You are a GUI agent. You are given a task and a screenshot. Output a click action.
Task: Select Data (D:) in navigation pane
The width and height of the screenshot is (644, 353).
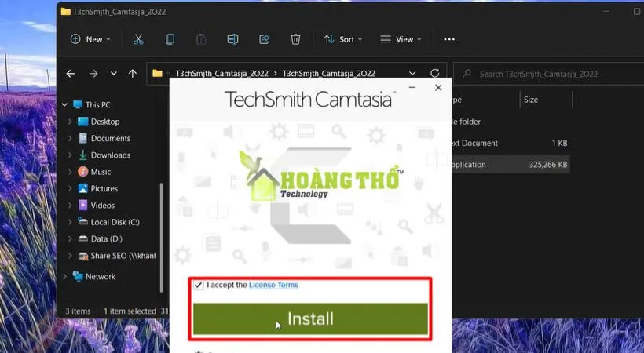point(106,238)
